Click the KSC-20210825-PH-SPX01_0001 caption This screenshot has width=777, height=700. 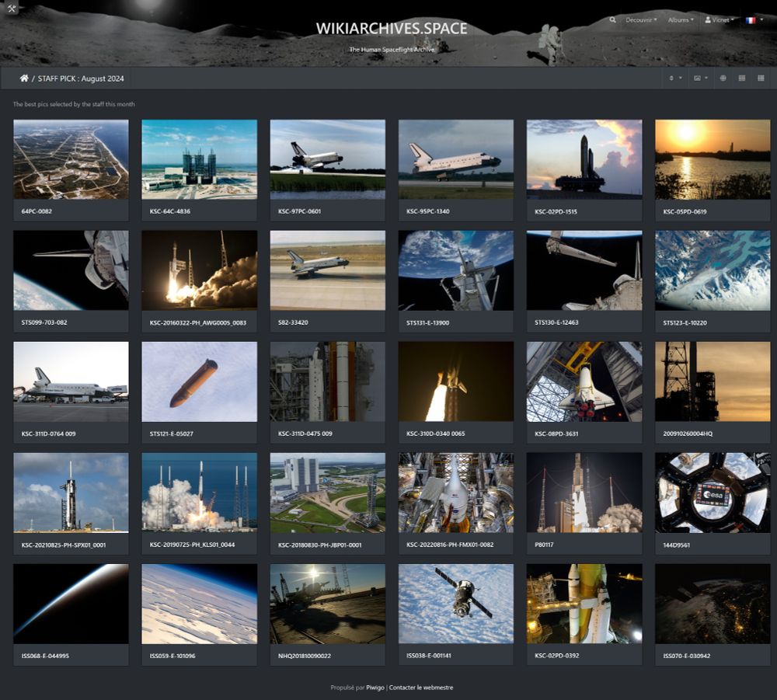point(64,545)
